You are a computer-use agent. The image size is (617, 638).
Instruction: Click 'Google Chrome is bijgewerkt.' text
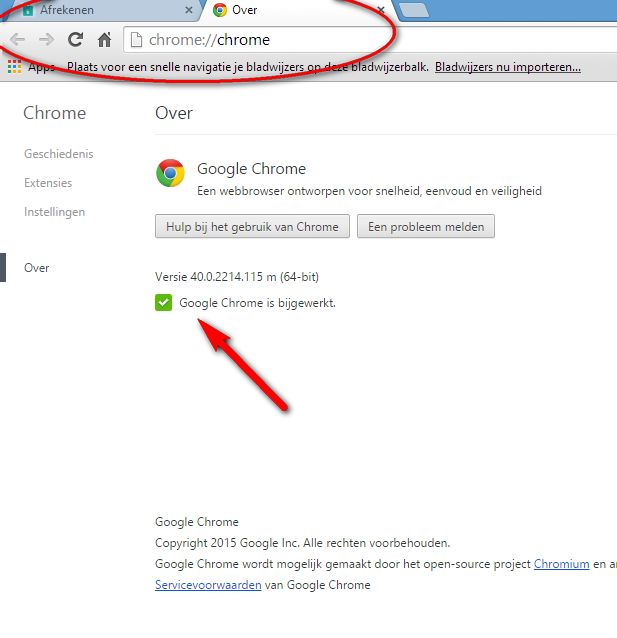(257, 303)
